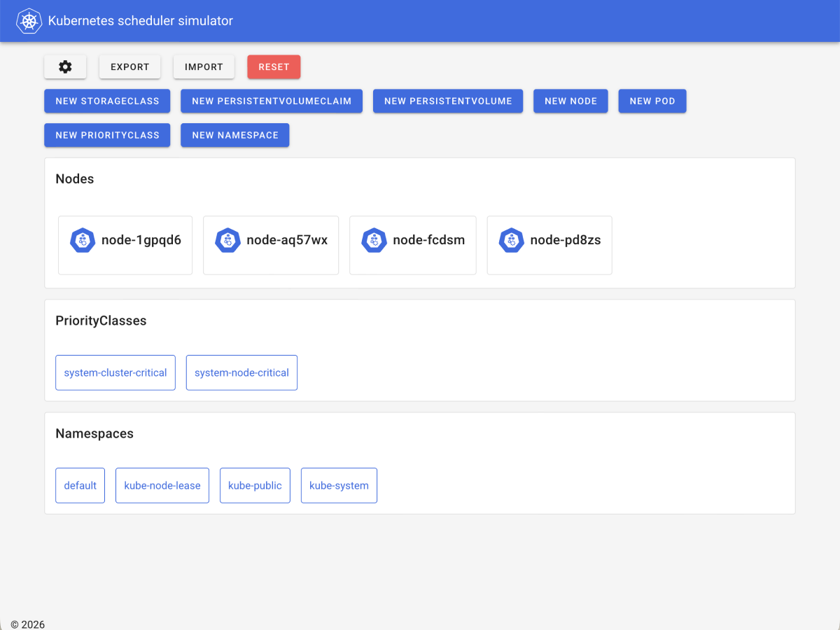Open simulator settings via the gear icon
The height and width of the screenshot is (630, 840).
(x=64, y=66)
